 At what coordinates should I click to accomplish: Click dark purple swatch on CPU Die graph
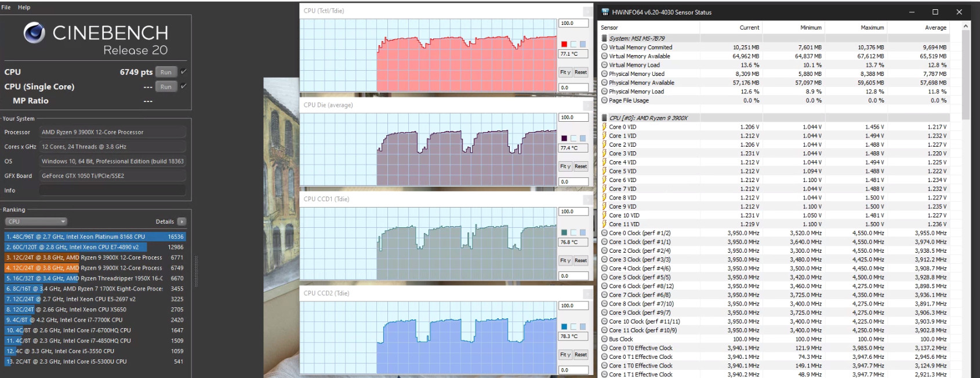pyautogui.click(x=564, y=138)
